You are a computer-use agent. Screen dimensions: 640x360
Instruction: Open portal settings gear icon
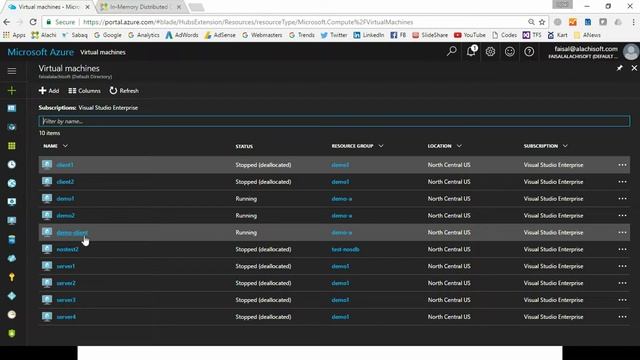click(x=490, y=51)
